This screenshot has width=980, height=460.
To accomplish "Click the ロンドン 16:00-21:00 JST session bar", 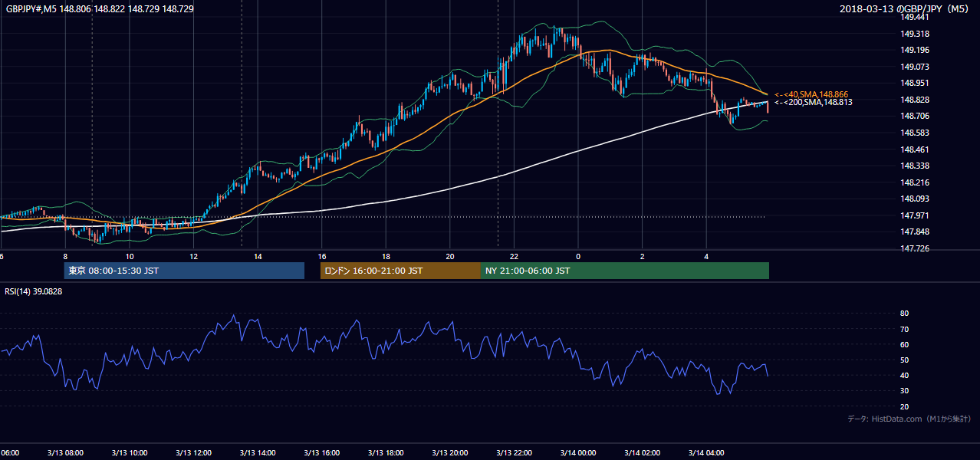I will [x=400, y=271].
